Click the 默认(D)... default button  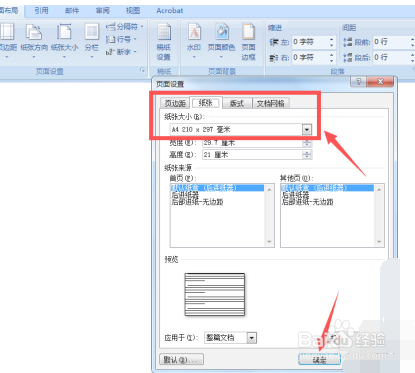click(x=182, y=360)
